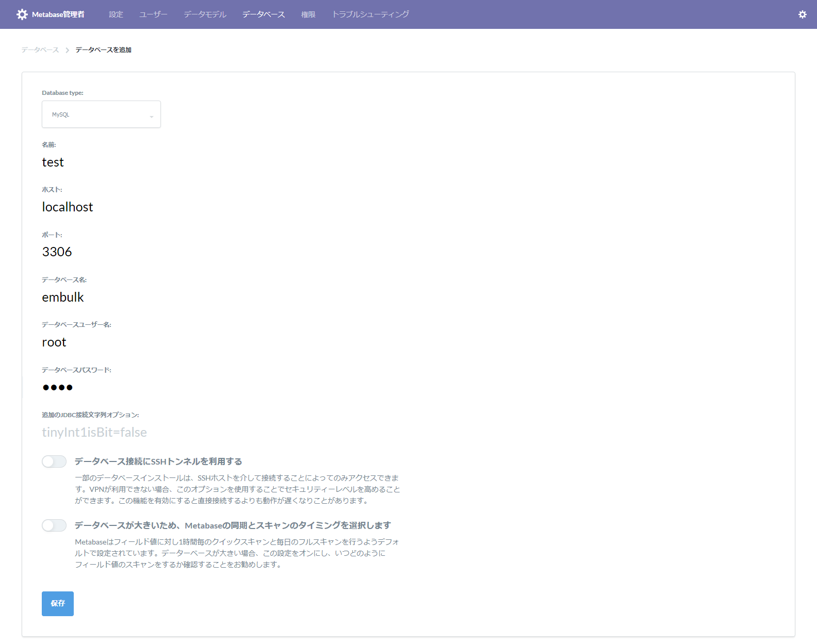Click the username field showing root
Image resolution: width=817 pixels, height=644 pixels.
click(222, 342)
